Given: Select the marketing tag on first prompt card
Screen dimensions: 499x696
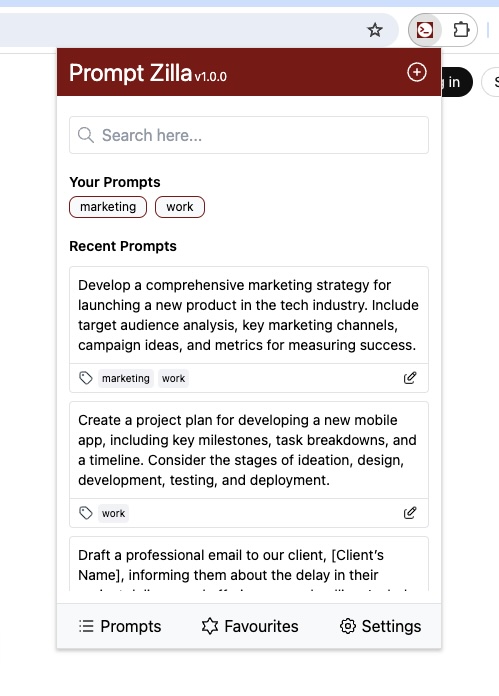Looking at the screenshot, I should coord(126,378).
